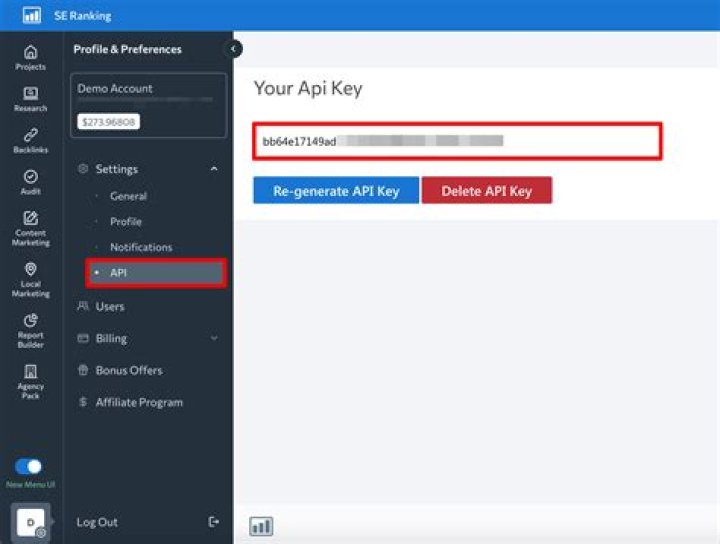
Task: Click the Users people icon
Action: coord(83,306)
